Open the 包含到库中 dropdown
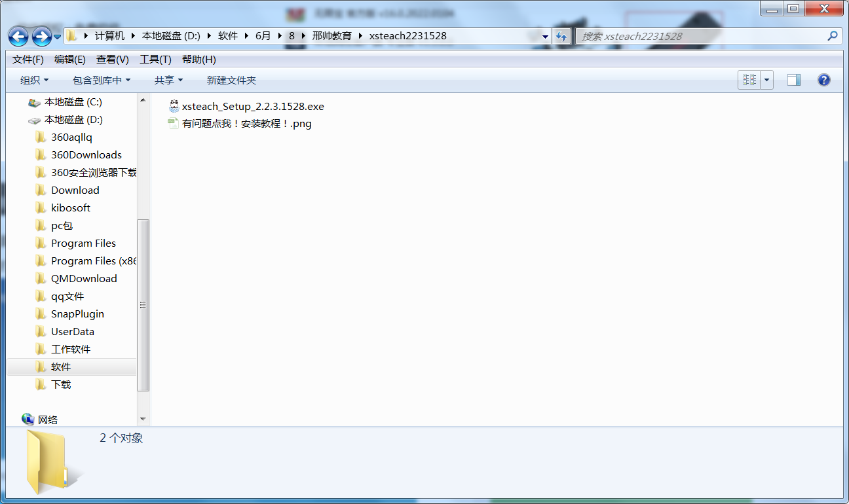 point(102,80)
